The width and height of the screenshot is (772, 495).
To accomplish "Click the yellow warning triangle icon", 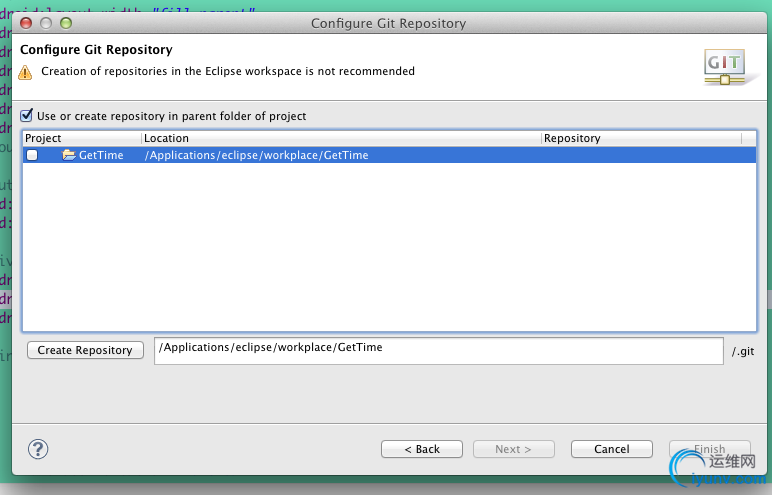I will (x=26, y=72).
